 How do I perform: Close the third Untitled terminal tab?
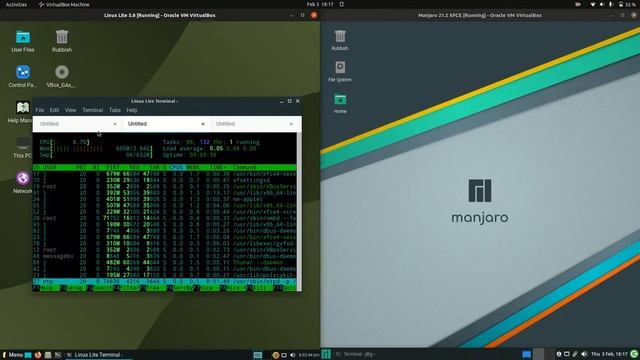click(x=291, y=124)
